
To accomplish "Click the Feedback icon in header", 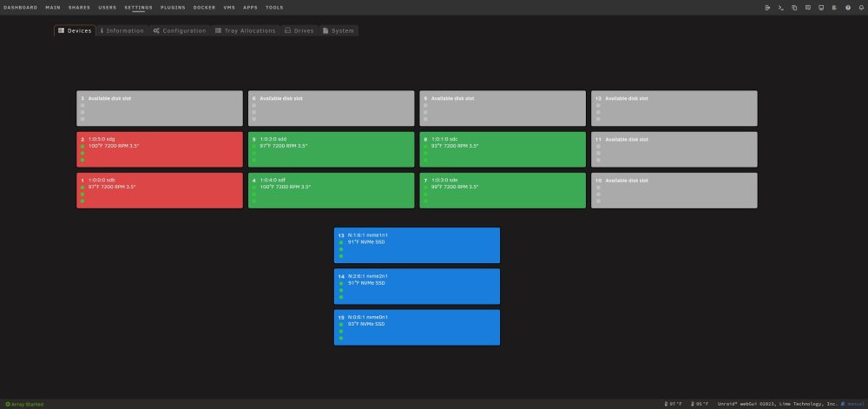I will [807, 8].
